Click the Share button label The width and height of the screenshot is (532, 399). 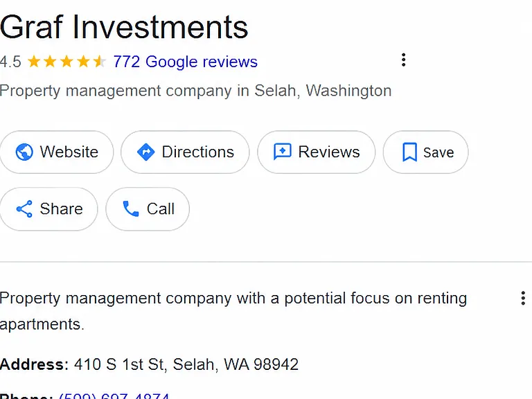point(61,209)
